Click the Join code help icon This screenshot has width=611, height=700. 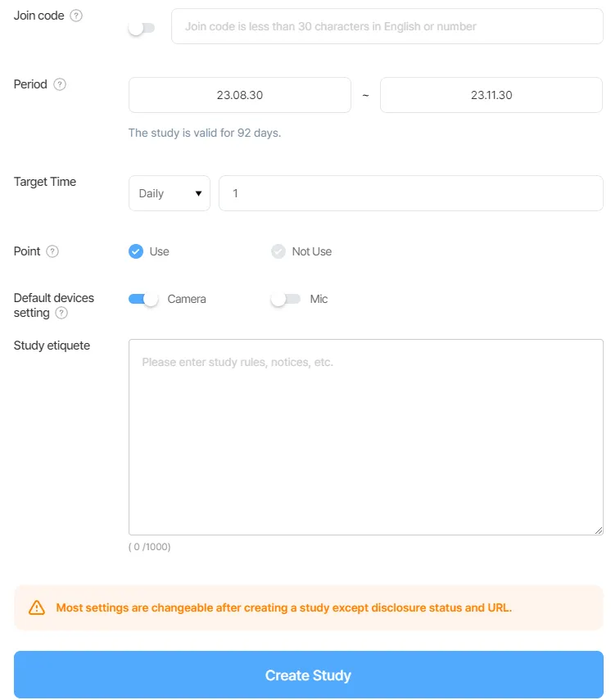click(x=76, y=16)
